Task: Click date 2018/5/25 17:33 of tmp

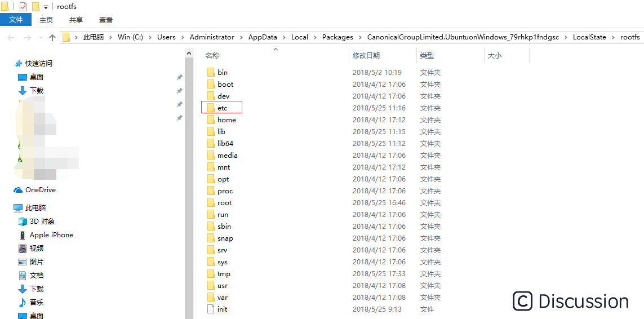Action: point(379,274)
